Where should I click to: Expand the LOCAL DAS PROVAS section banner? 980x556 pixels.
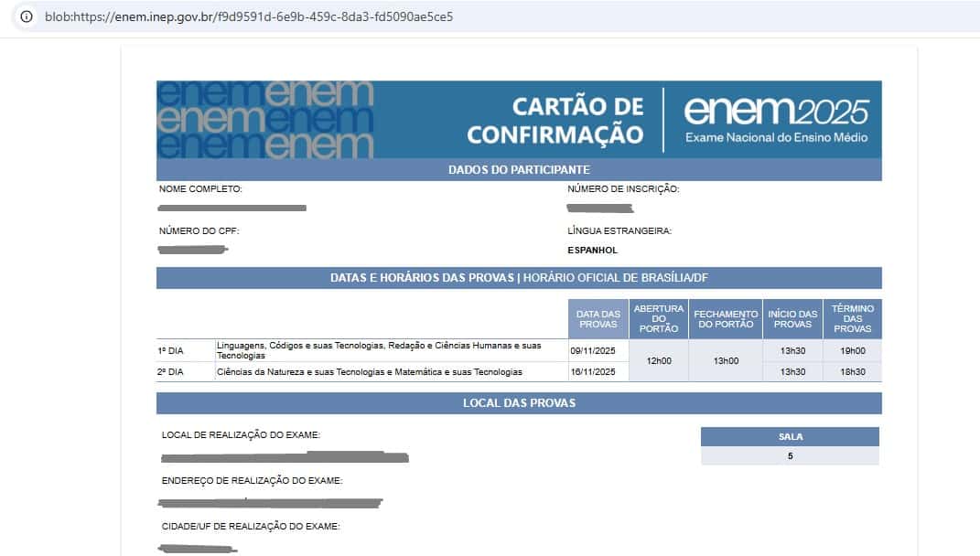click(x=521, y=402)
